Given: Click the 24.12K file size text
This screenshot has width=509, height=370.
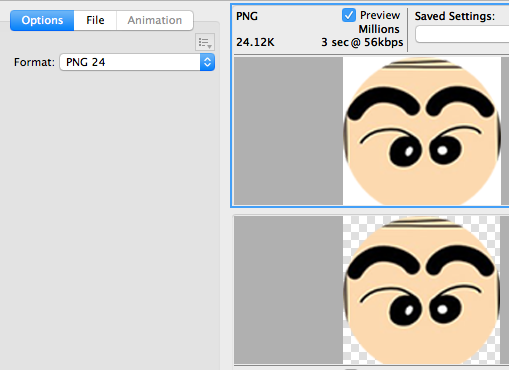Looking at the screenshot, I should [255, 42].
